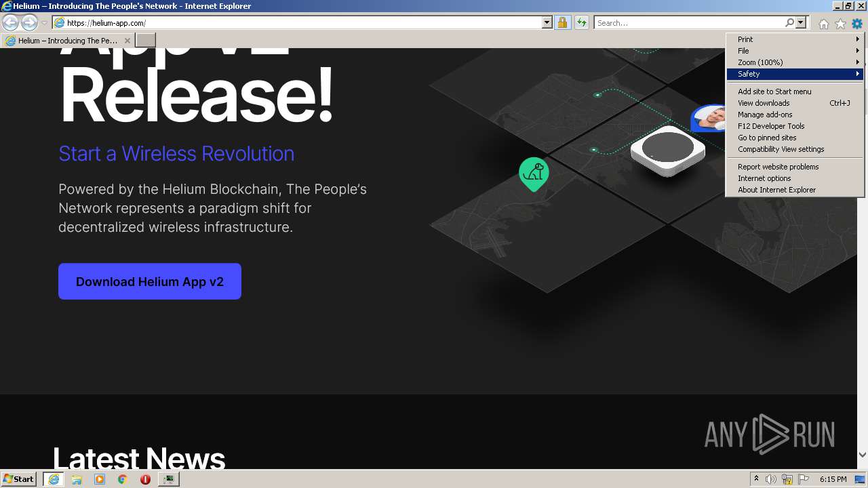
Task: Open the Start button on taskbar
Action: pos(19,479)
